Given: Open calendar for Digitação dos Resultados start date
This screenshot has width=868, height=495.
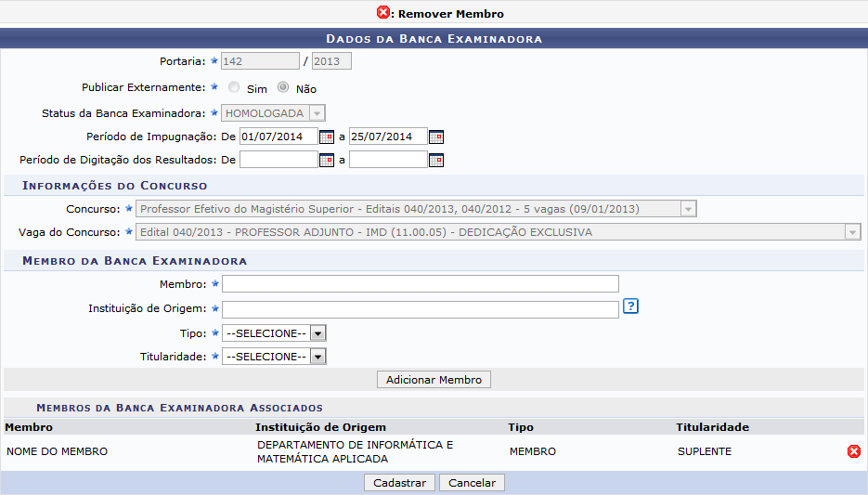Looking at the screenshot, I should (x=326, y=161).
